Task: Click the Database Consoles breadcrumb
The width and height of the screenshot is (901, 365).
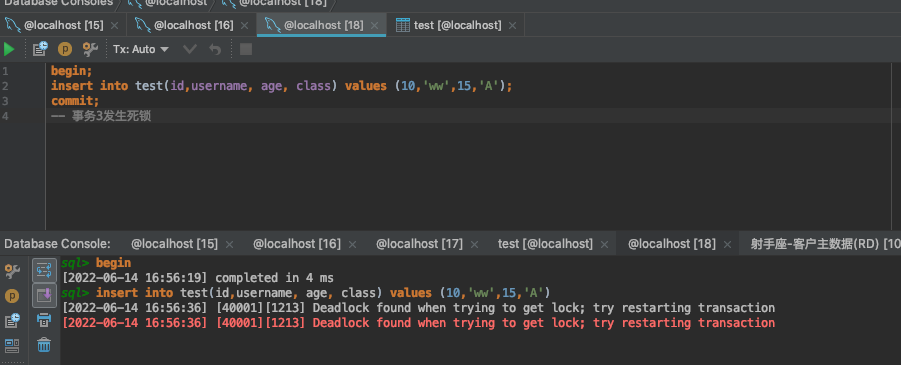Action: point(59,3)
